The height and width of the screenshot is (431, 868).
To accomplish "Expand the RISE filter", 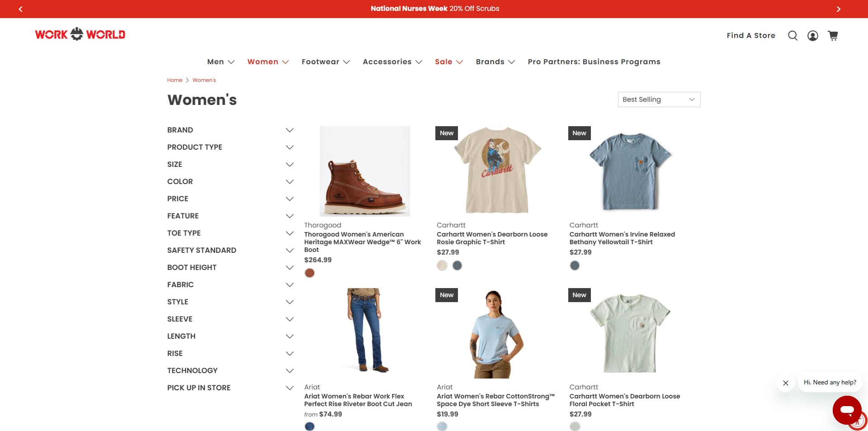I will pyautogui.click(x=231, y=354).
